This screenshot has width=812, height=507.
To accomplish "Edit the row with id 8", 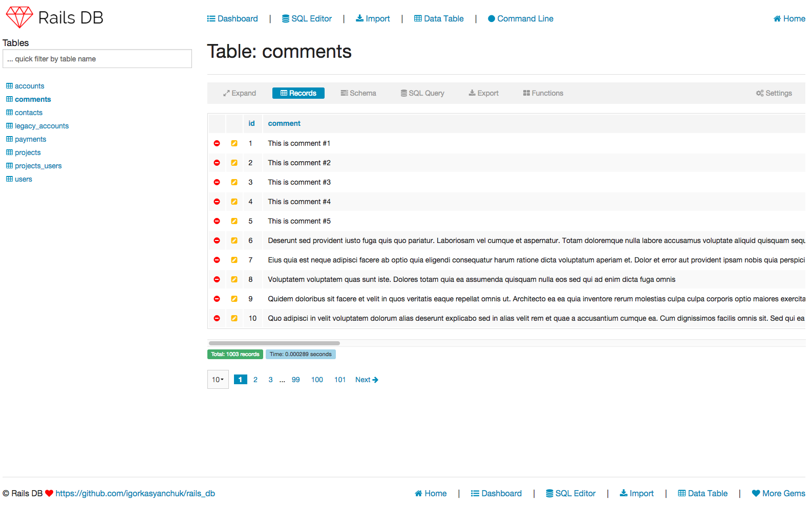I will (x=234, y=279).
